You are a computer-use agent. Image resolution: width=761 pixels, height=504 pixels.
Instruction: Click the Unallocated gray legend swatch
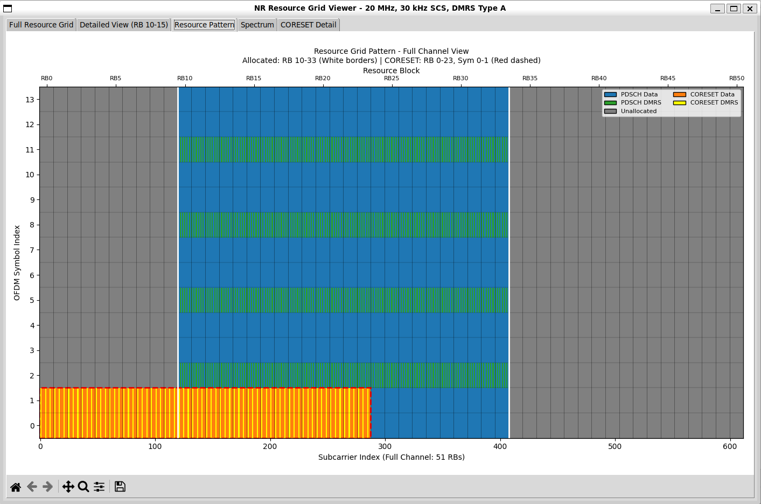610,111
